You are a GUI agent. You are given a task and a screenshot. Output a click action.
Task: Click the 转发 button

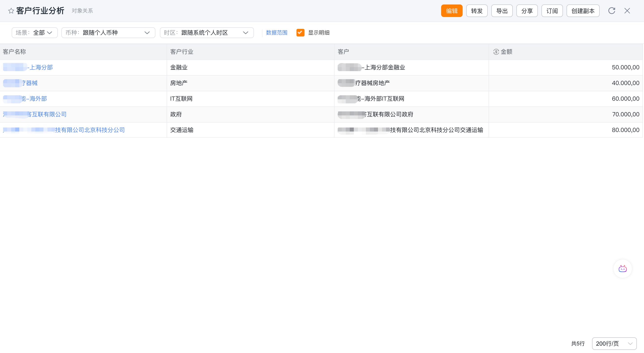pos(477,11)
